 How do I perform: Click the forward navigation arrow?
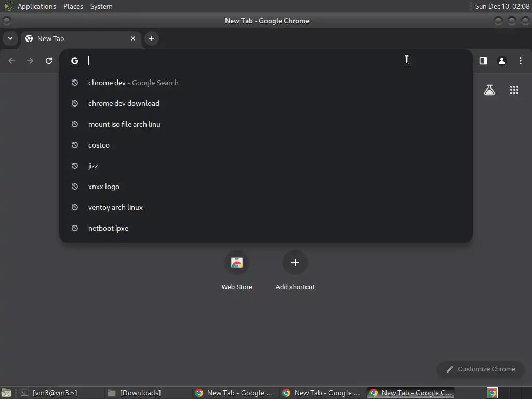click(30, 61)
